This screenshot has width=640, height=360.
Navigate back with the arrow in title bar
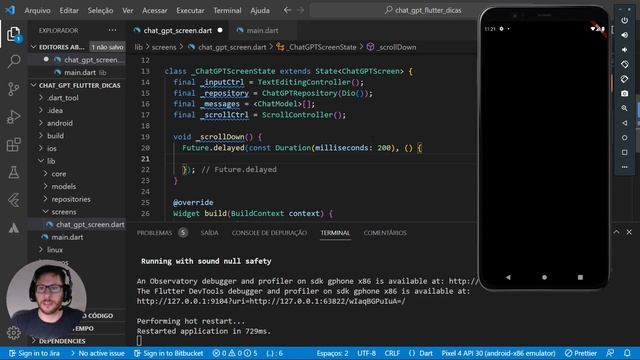[x=287, y=10]
